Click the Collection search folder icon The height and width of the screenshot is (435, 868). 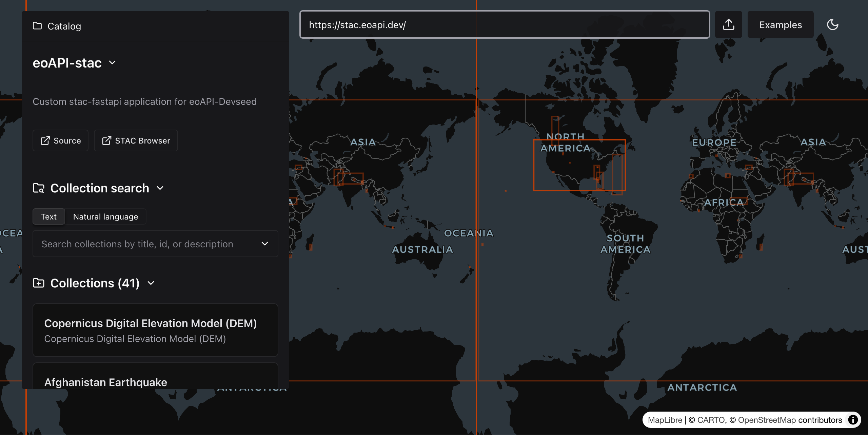pos(39,188)
